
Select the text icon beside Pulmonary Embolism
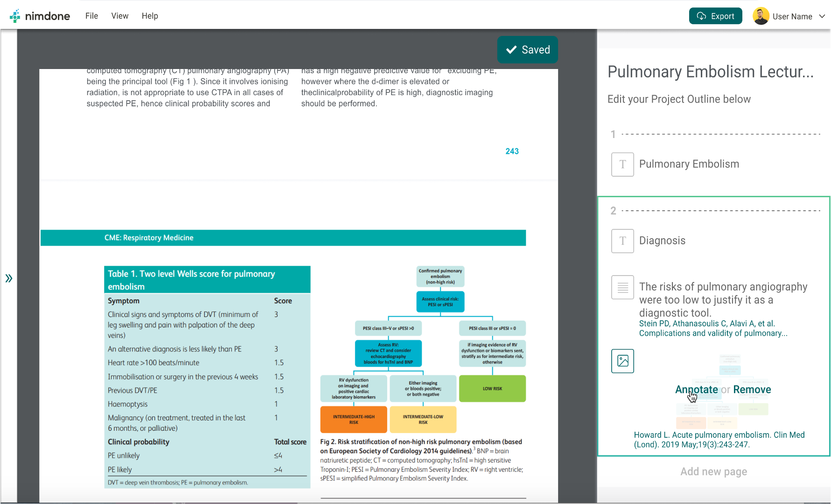click(x=622, y=164)
